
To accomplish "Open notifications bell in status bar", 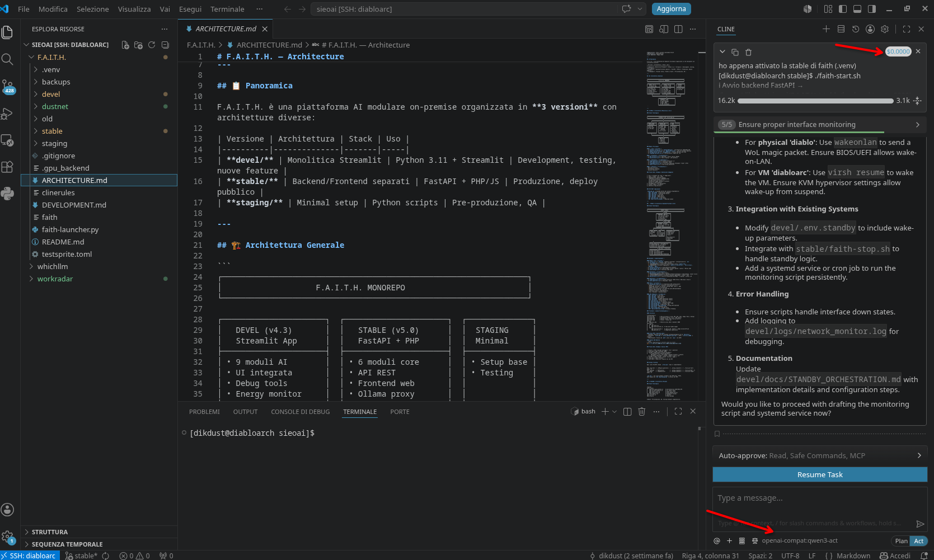I will click(924, 556).
